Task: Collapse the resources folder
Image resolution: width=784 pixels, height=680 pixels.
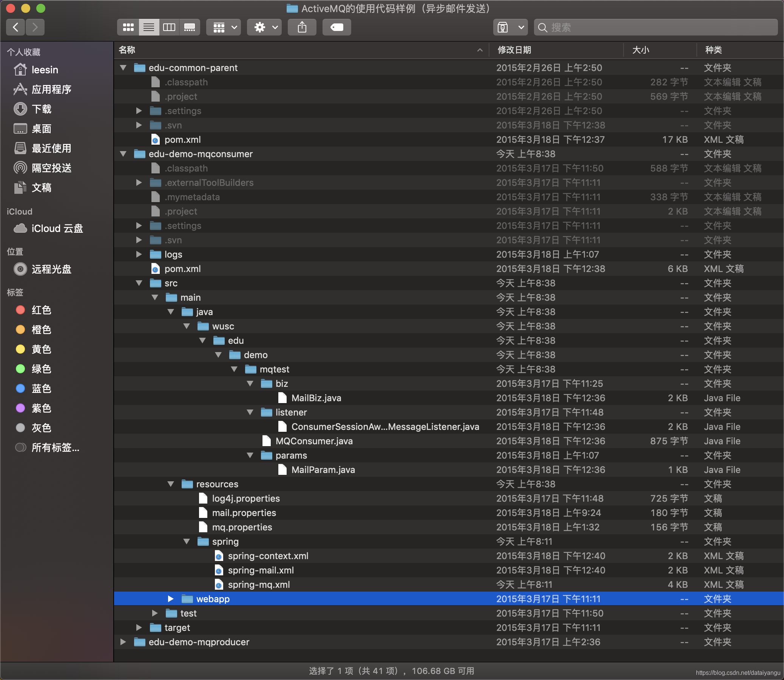Action: 171,484
